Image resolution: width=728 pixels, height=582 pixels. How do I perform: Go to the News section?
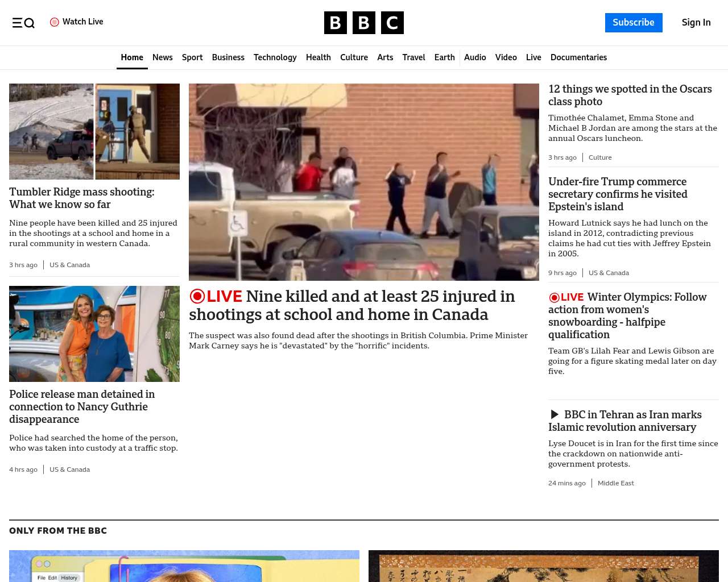(163, 57)
